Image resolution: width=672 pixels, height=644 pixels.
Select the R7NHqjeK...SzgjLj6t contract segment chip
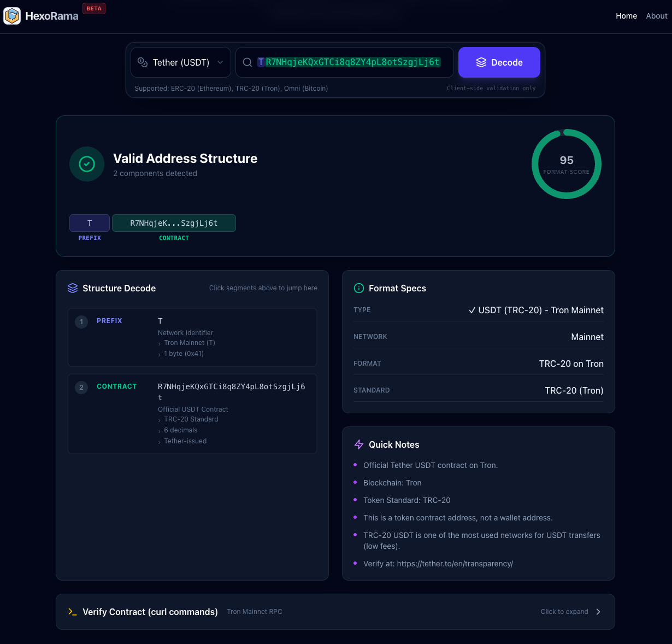coord(174,223)
